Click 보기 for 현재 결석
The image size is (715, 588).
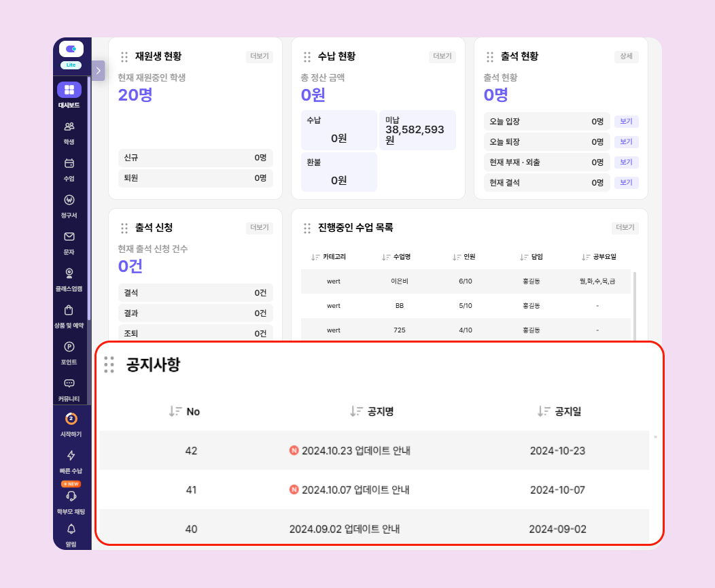click(626, 182)
